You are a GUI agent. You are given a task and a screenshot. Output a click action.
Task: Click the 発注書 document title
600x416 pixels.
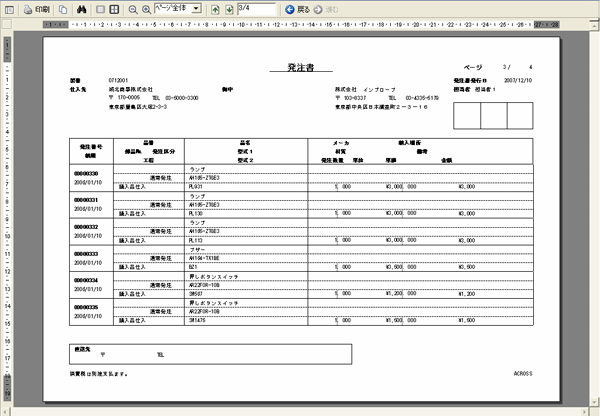coord(301,67)
